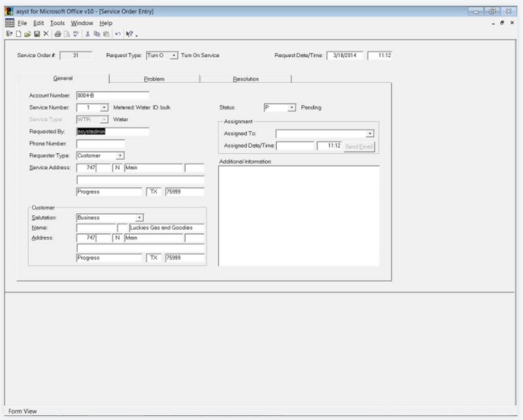
Task: Click 'Metered: Water ID: bulk' text
Action: pyautogui.click(x=142, y=107)
